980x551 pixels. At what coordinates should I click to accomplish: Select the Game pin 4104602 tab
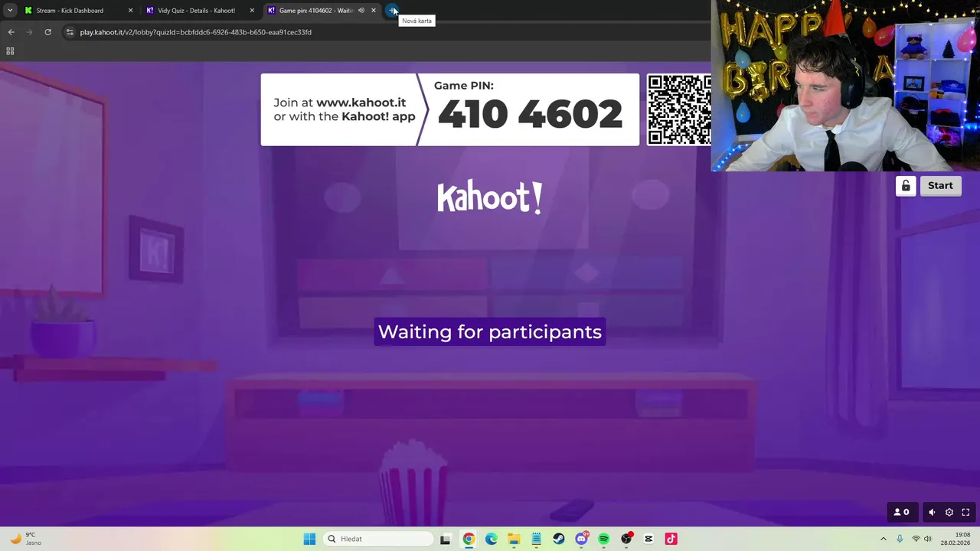tap(314, 11)
